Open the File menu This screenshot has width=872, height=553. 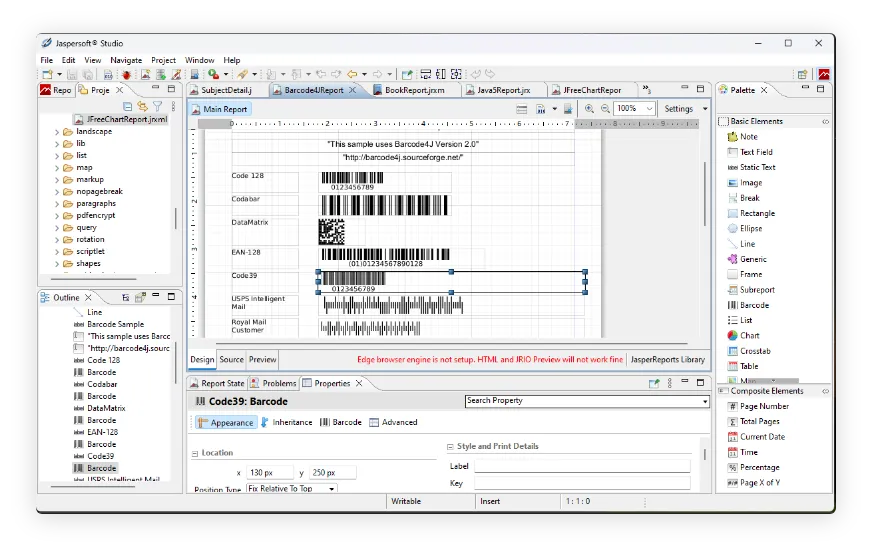point(47,60)
